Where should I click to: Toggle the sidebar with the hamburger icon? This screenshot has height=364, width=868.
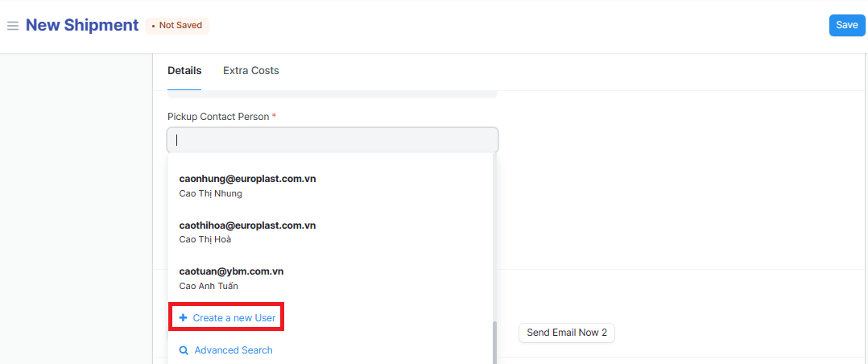pos(13,26)
